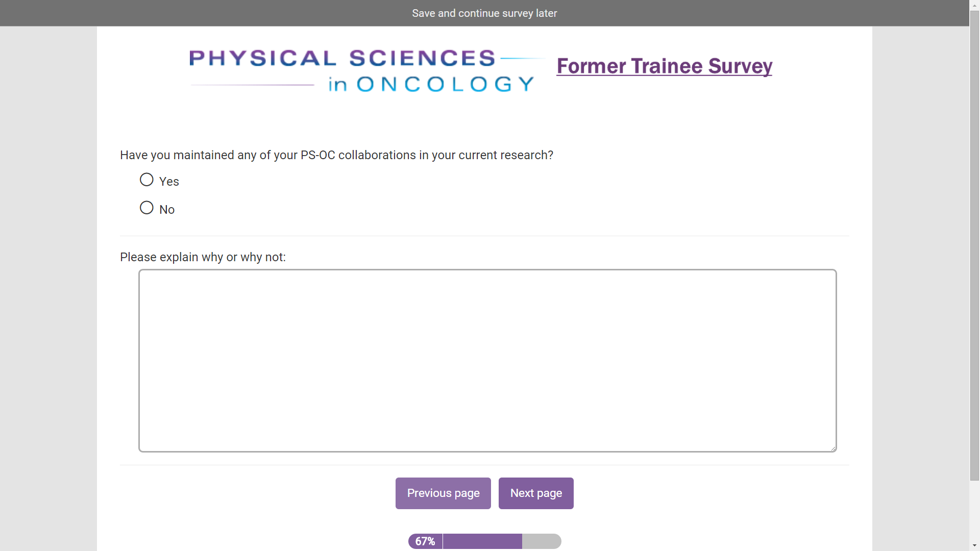Click the scrollbar down arrow
The width and height of the screenshot is (980, 551).
click(974, 546)
